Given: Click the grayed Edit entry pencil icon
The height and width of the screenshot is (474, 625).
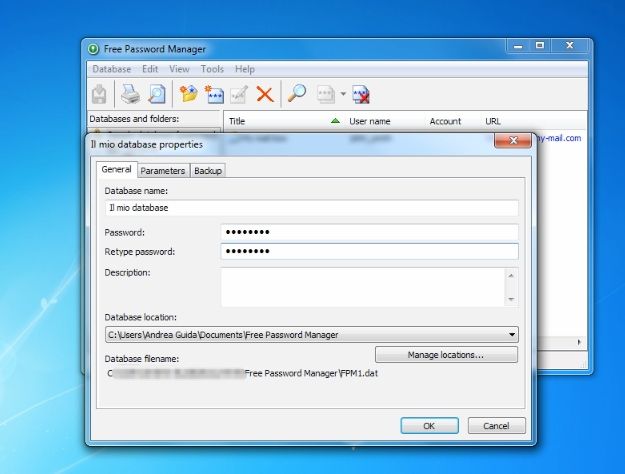Looking at the screenshot, I should click(x=239, y=94).
